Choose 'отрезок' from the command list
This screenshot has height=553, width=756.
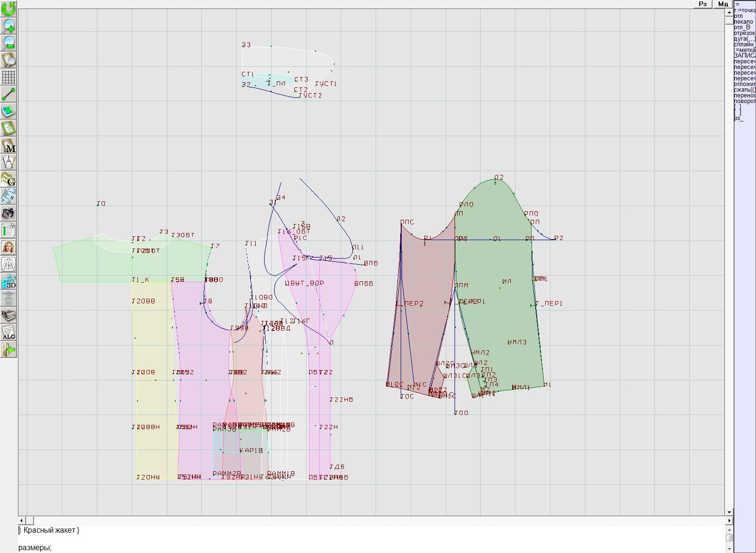tap(744, 33)
